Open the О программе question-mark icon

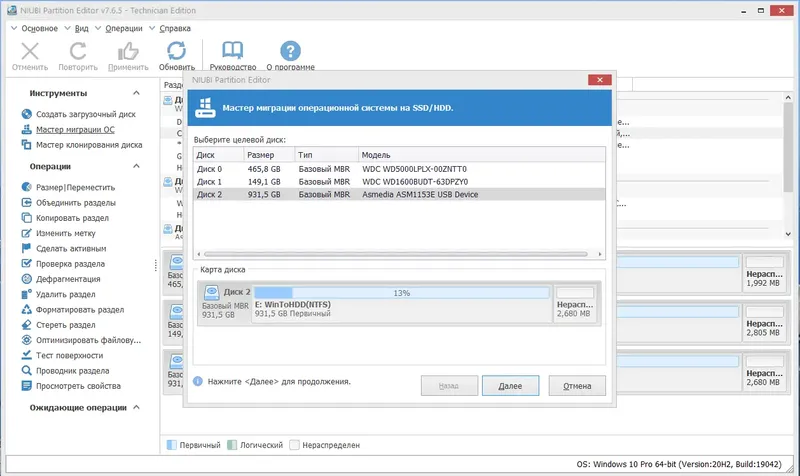(290, 51)
